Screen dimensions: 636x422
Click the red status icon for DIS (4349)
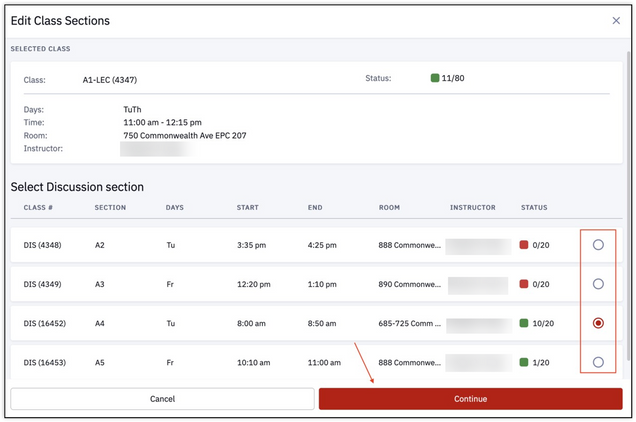coord(524,284)
